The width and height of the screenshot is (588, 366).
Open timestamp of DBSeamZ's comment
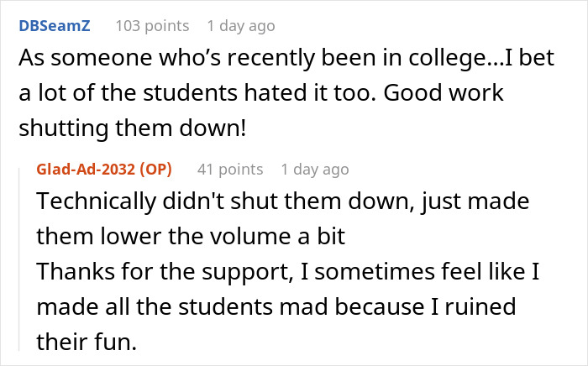pyautogui.click(x=241, y=26)
